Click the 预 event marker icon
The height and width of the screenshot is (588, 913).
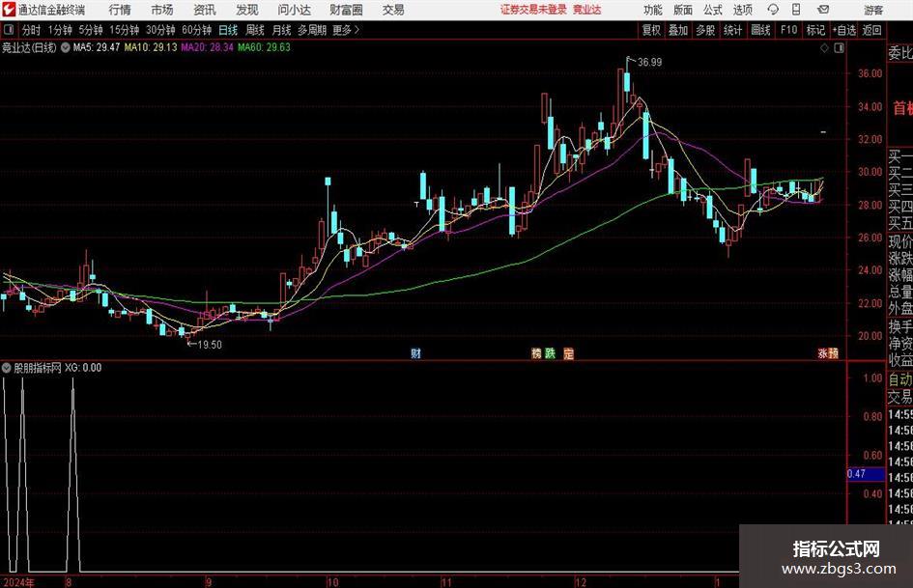pos(834,353)
